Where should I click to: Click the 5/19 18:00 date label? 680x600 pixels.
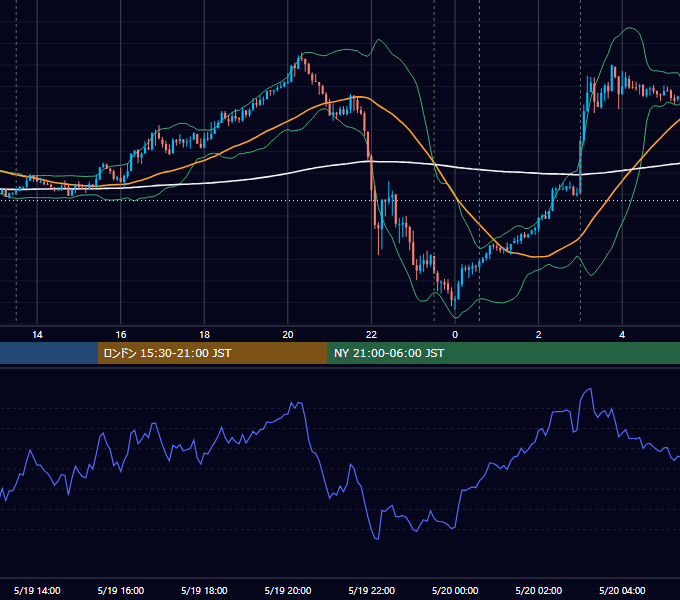204,590
